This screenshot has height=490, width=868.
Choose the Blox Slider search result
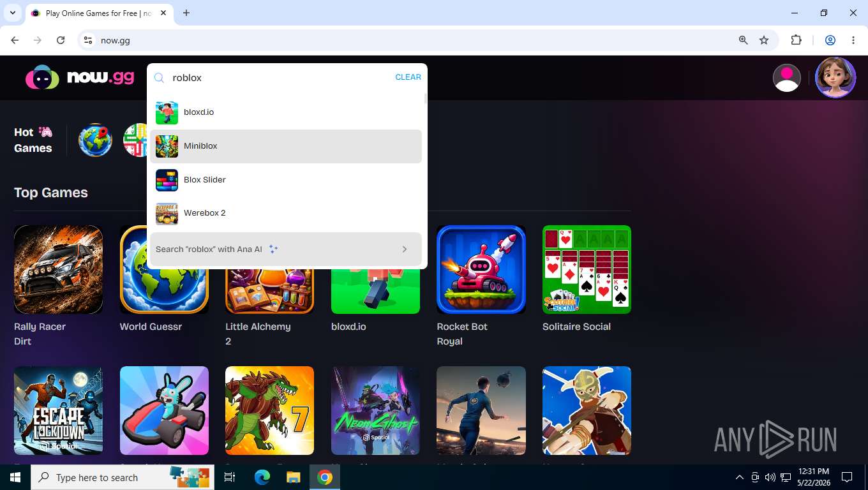286,180
